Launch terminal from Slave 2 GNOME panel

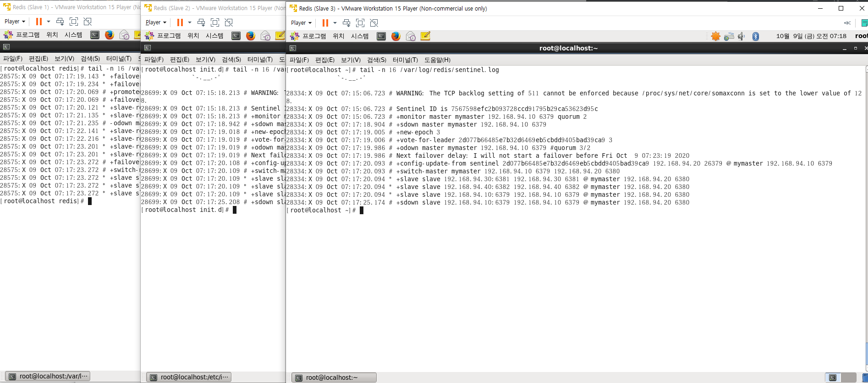point(236,36)
